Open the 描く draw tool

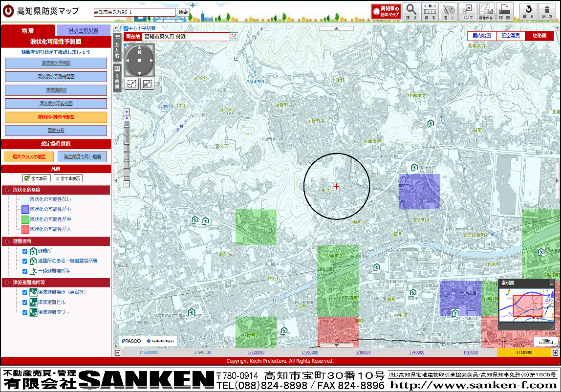pyautogui.click(x=448, y=11)
